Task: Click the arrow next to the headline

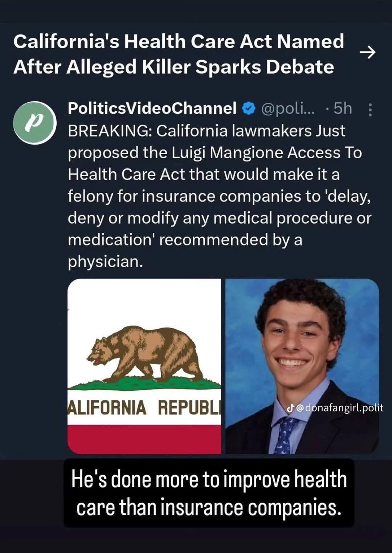Action: click(x=367, y=53)
